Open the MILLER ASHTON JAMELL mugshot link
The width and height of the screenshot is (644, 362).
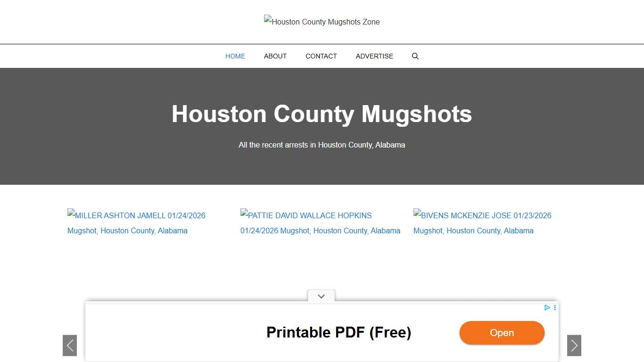[x=136, y=222]
